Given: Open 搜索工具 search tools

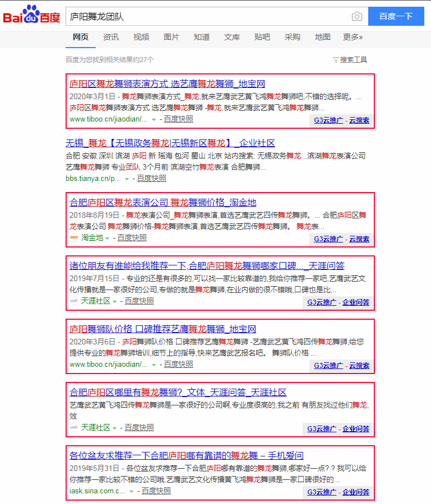Looking at the screenshot, I should [x=354, y=60].
